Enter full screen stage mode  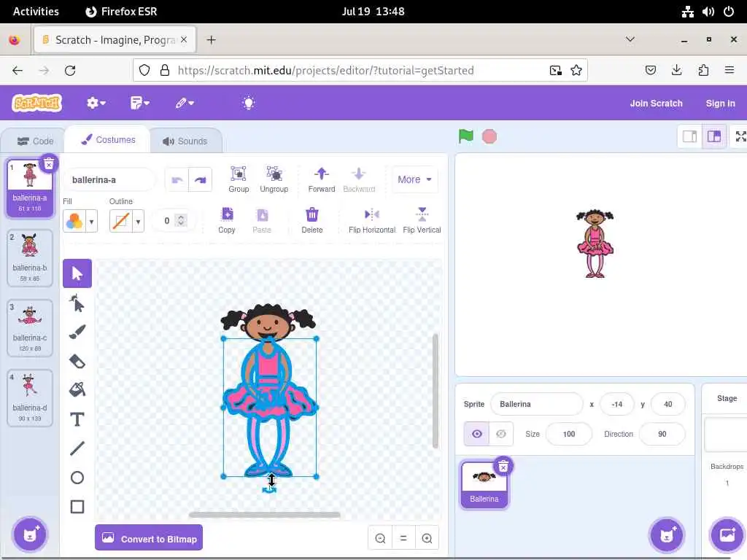[x=740, y=136]
